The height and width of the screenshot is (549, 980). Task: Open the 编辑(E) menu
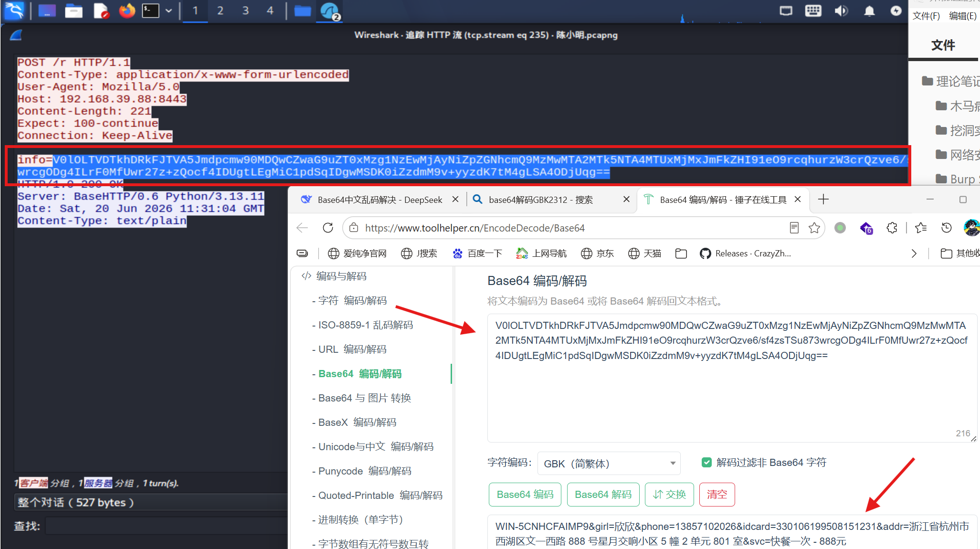pyautogui.click(x=963, y=16)
